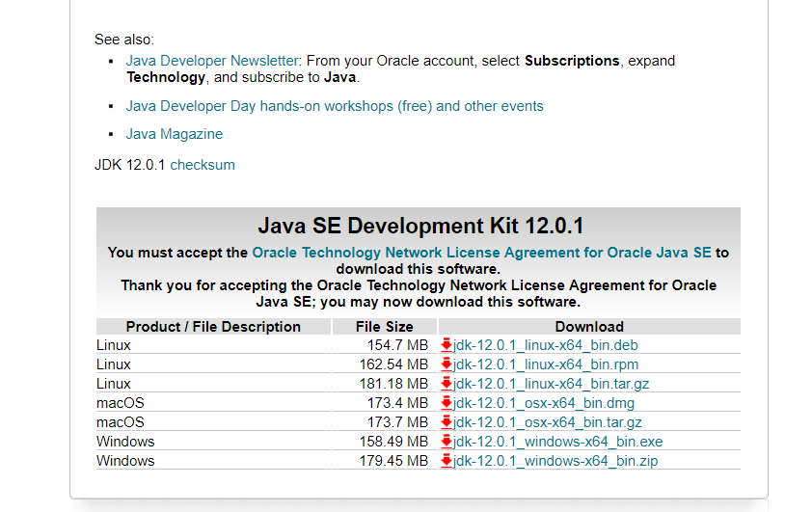The height and width of the screenshot is (512, 812).
Task: Click the download arrow icon for linux-x64_bin.deb
Action: click(x=447, y=345)
